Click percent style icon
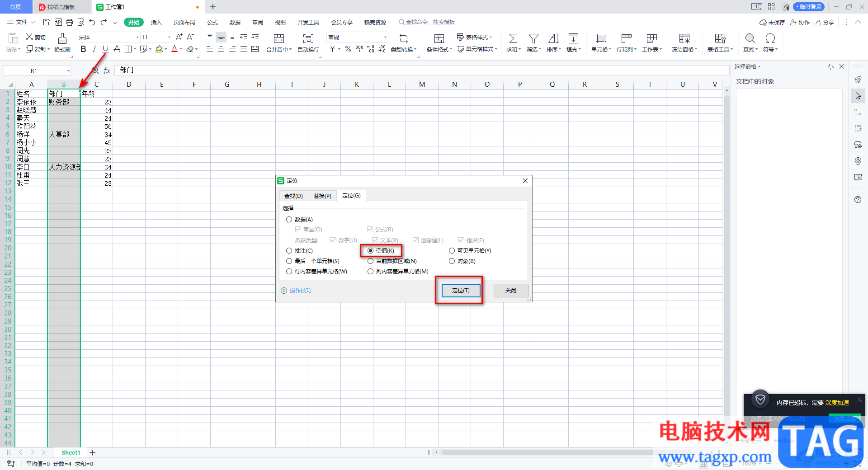 pos(348,49)
